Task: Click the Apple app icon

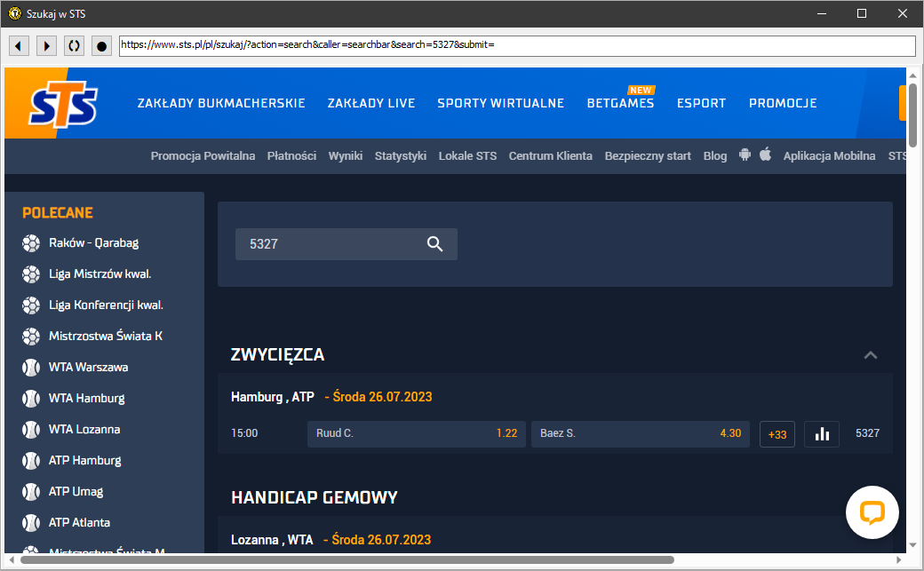Action: coord(765,155)
